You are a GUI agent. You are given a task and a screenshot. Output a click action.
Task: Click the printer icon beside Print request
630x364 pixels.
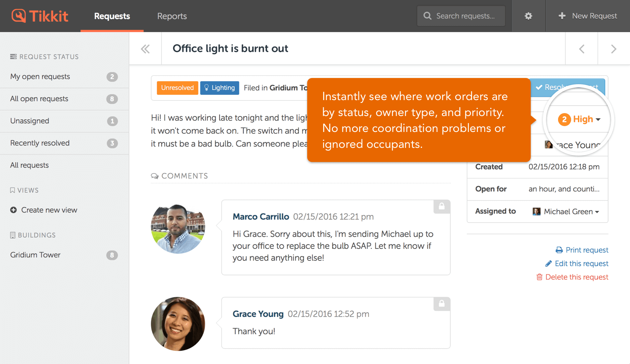coord(559,250)
